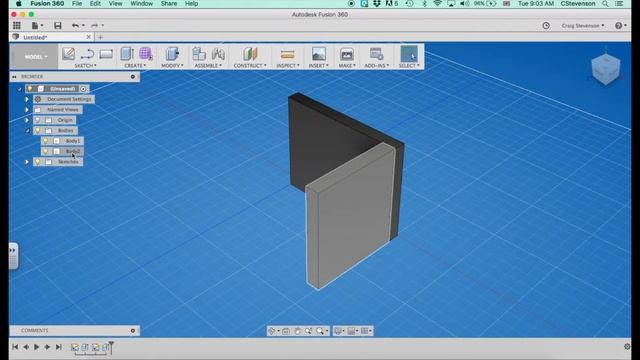This screenshot has width=640, height=360.
Task: Select the first sketch feature in timeline
Action: click(x=75, y=347)
